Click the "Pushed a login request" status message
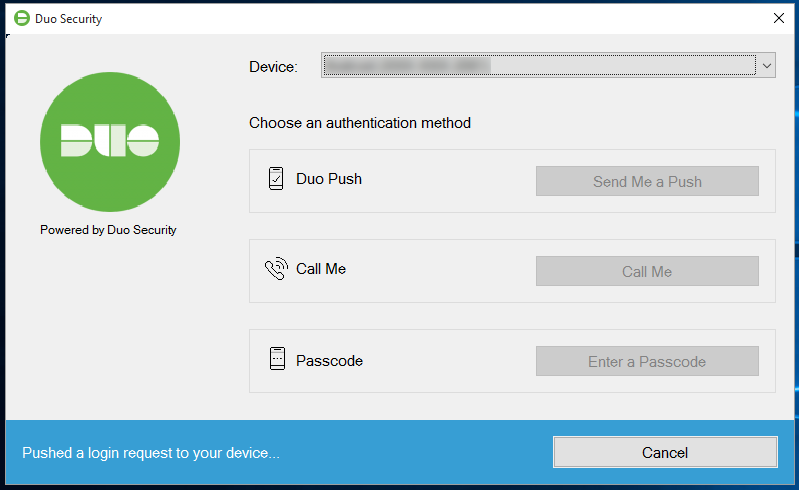The image size is (799, 490). pos(151,453)
